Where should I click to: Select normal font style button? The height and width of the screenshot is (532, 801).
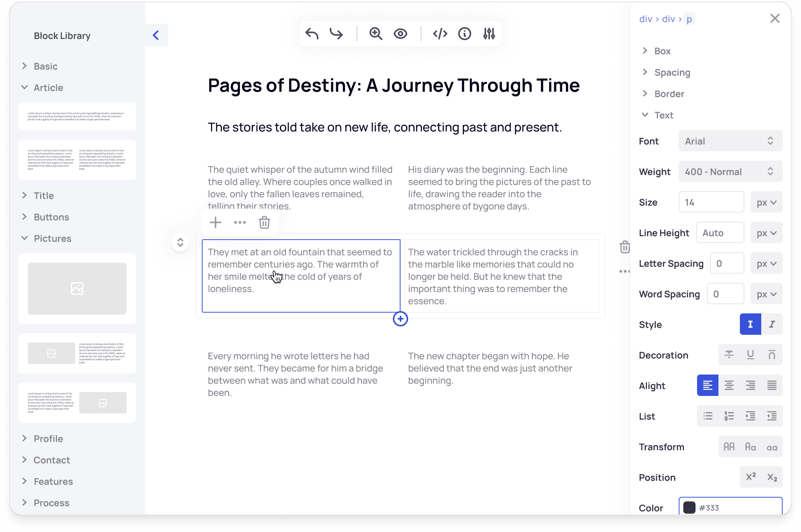(751, 324)
